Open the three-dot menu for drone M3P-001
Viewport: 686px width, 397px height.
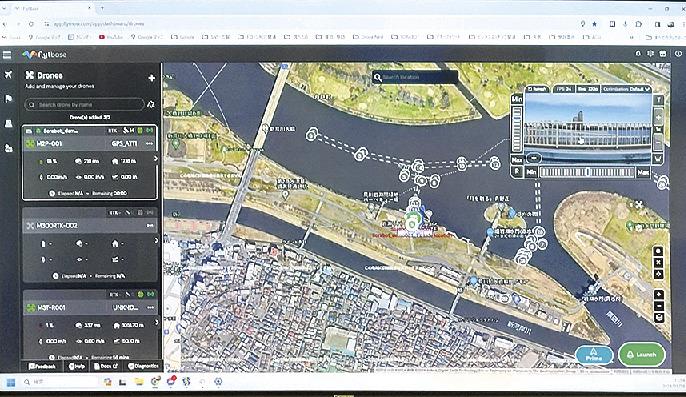pos(150,144)
